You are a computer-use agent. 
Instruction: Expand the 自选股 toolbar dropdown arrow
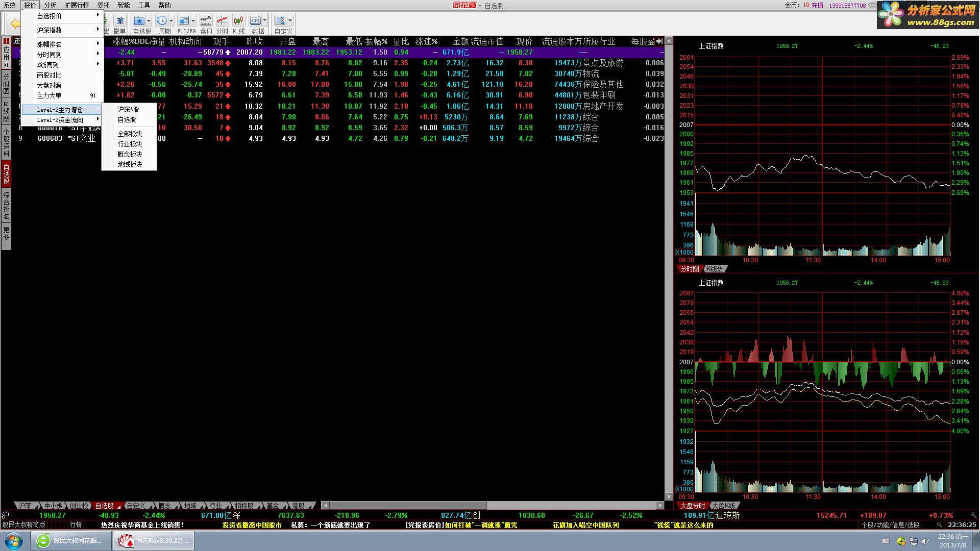pyautogui.click(x=149, y=21)
